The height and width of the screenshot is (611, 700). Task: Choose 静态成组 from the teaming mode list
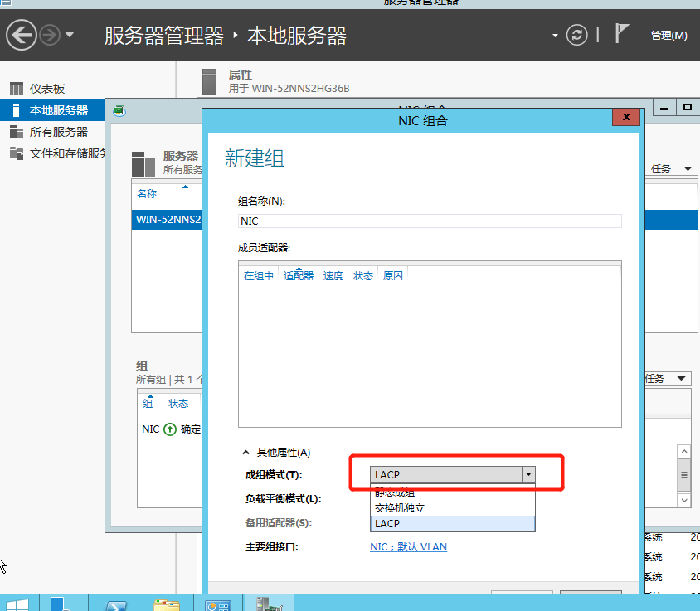click(x=453, y=492)
